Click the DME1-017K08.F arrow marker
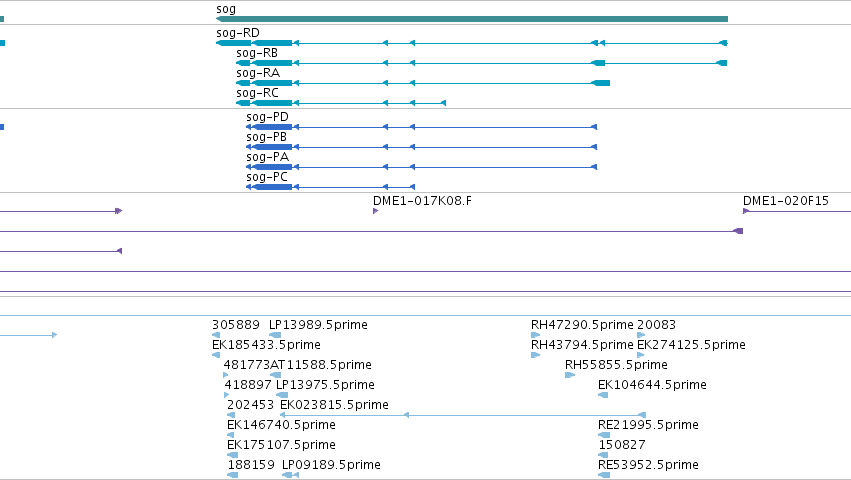Screen dimensions: 851x480 [x=376, y=211]
